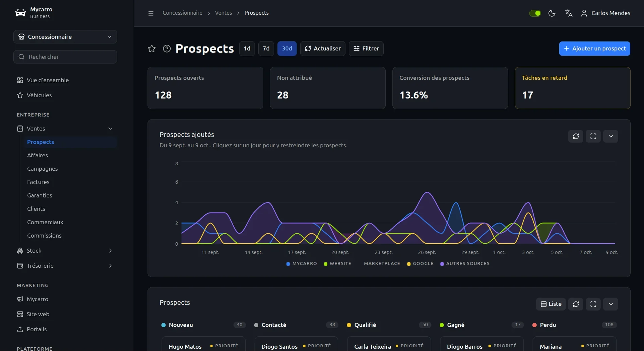Toggle dark mode moon icon
Viewport: 644px width, 351px height.
coord(552,13)
